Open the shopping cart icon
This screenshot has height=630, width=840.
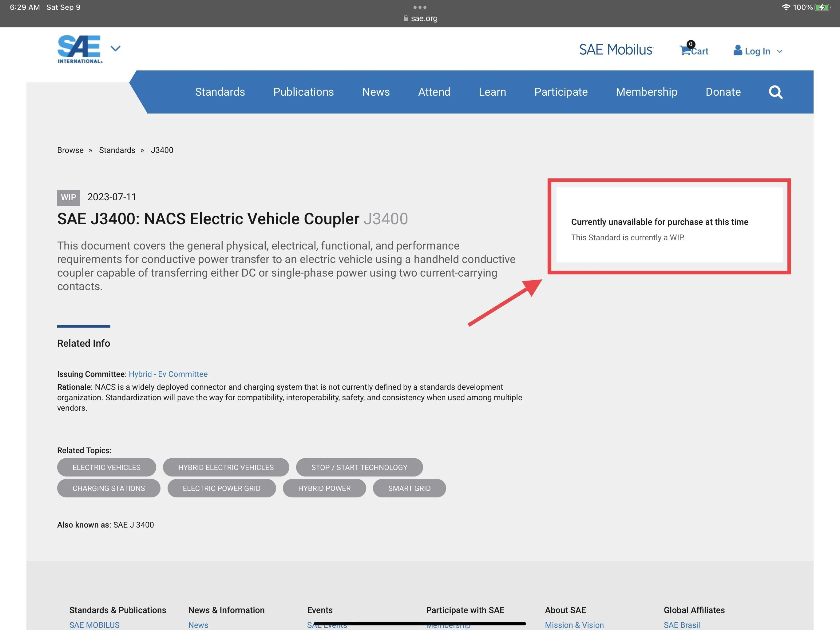[x=685, y=50]
